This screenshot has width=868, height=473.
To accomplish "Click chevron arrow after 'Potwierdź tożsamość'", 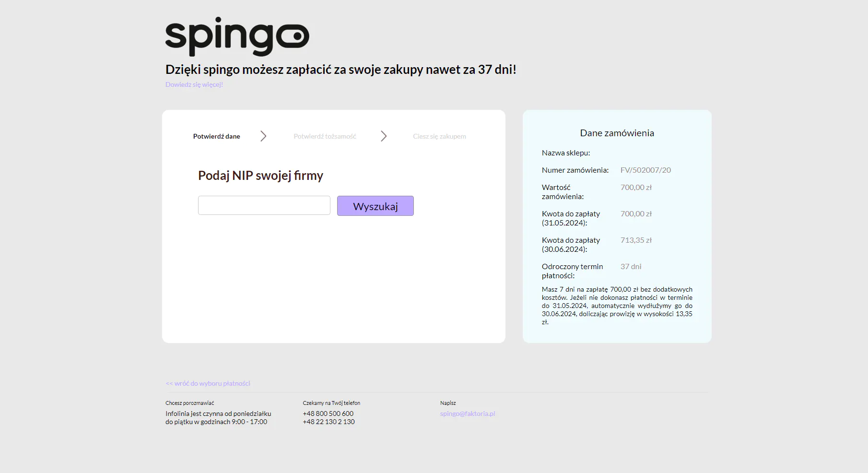I will pyautogui.click(x=384, y=136).
